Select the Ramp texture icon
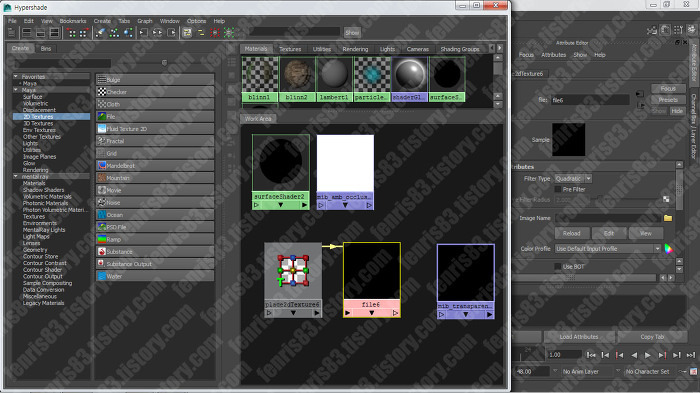 point(102,239)
